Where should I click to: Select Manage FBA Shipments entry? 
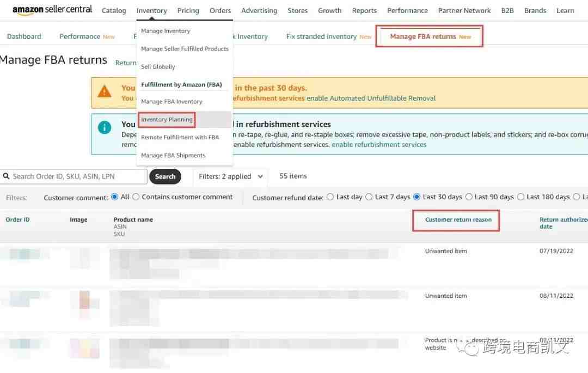coord(173,155)
